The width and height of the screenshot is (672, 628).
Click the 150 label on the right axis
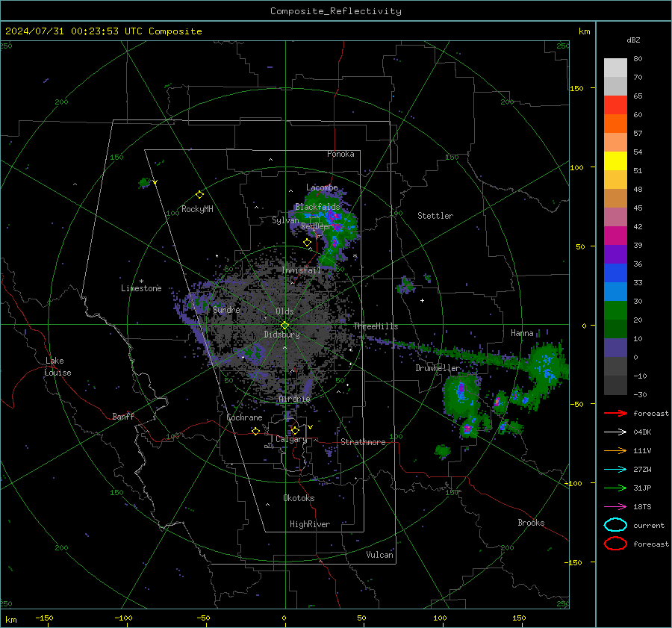point(576,88)
